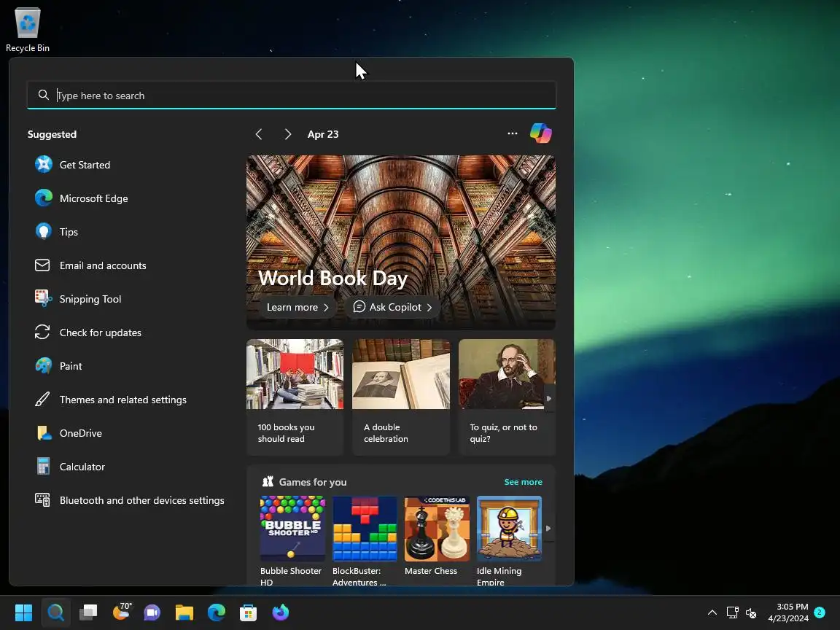The image size is (840, 630).
Task: Click the Windows Start button
Action: coord(23,612)
